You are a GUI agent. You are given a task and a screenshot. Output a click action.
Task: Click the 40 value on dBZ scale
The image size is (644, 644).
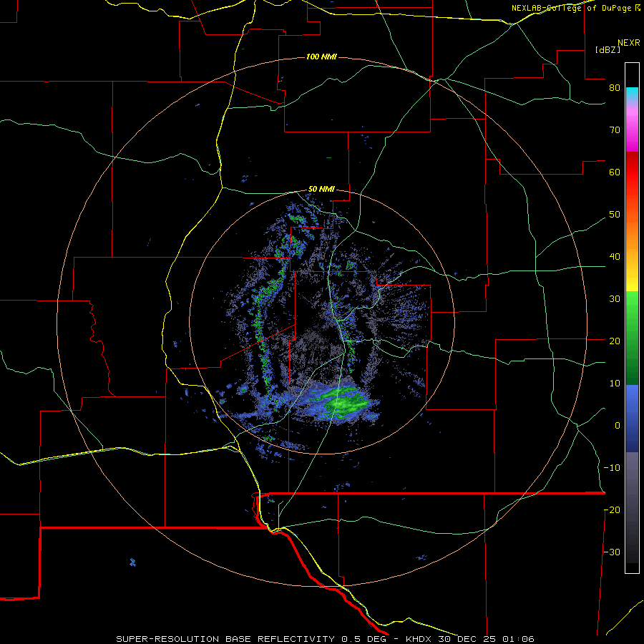[x=615, y=257]
